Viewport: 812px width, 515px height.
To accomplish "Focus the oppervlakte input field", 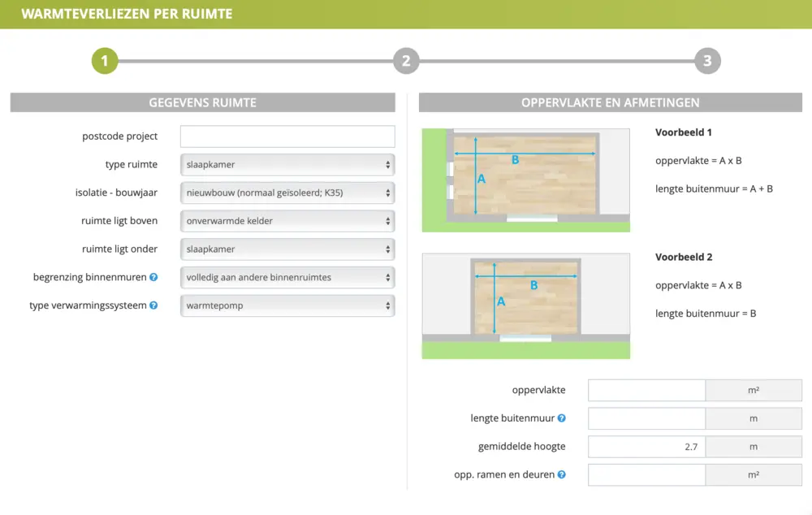I will 646,391.
